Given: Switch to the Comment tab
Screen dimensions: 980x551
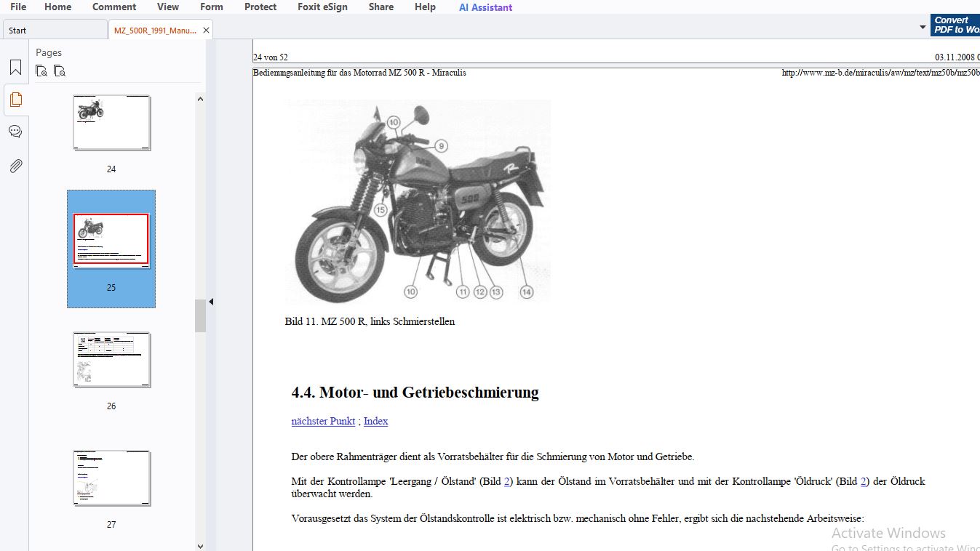Looking at the screenshot, I should click(114, 7).
